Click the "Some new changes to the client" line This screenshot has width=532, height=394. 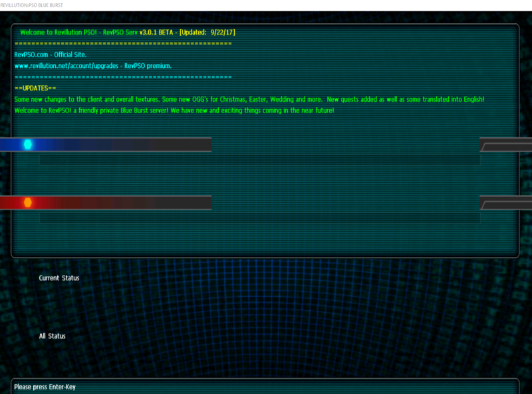click(x=249, y=99)
